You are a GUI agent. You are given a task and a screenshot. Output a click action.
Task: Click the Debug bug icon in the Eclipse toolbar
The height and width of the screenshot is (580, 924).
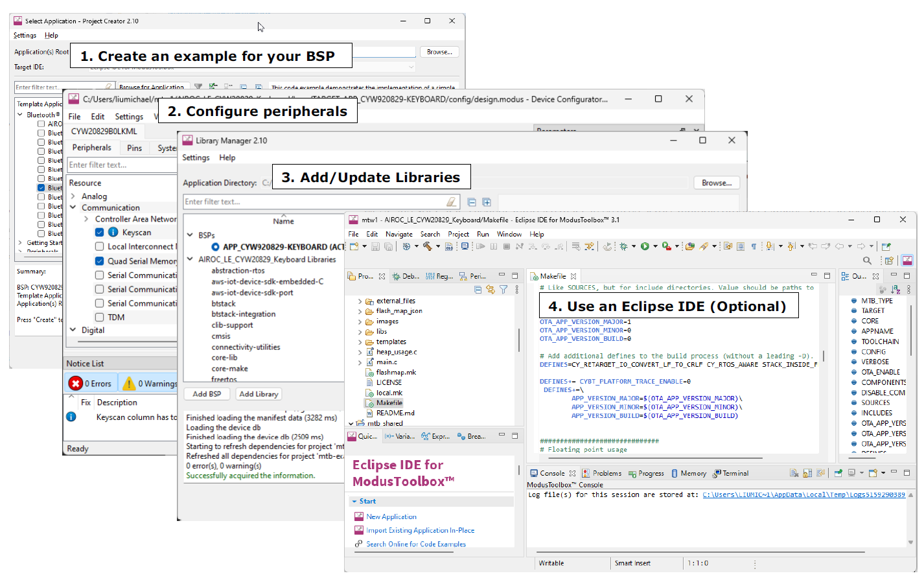(x=623, y=246)
